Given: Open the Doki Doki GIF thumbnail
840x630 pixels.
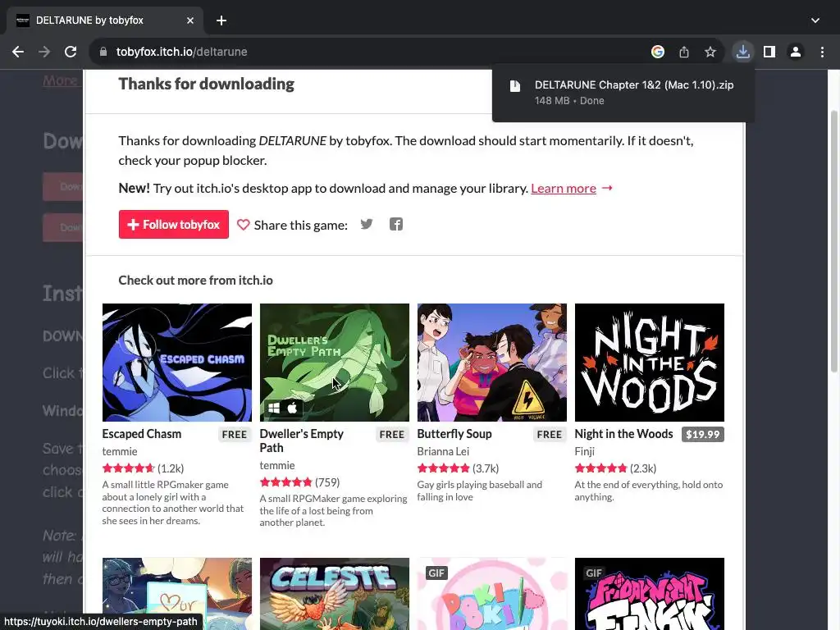Looking at the screenshot, I should (492, 594).
